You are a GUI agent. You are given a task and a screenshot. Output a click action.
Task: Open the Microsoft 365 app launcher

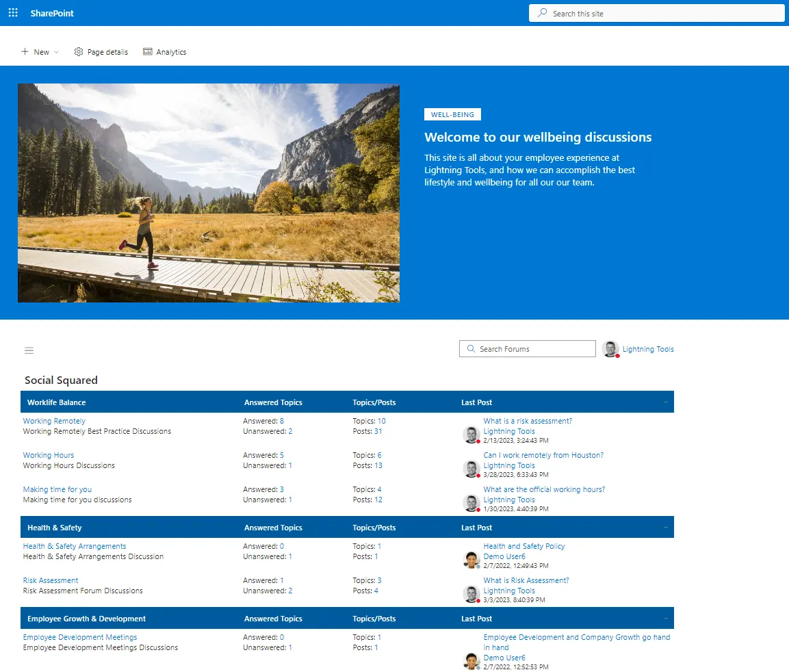tap(12, 12)
